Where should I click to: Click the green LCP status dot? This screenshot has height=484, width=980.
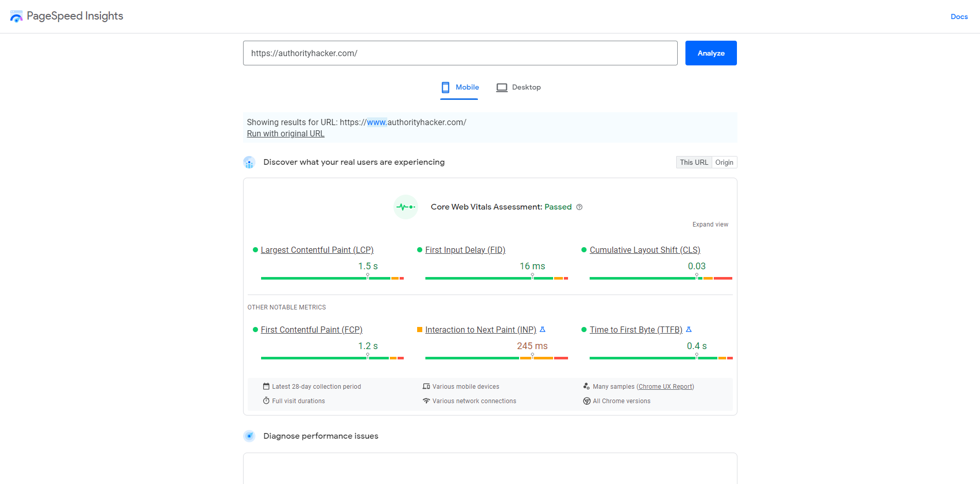pyautogui.click(x=255, y=250)
